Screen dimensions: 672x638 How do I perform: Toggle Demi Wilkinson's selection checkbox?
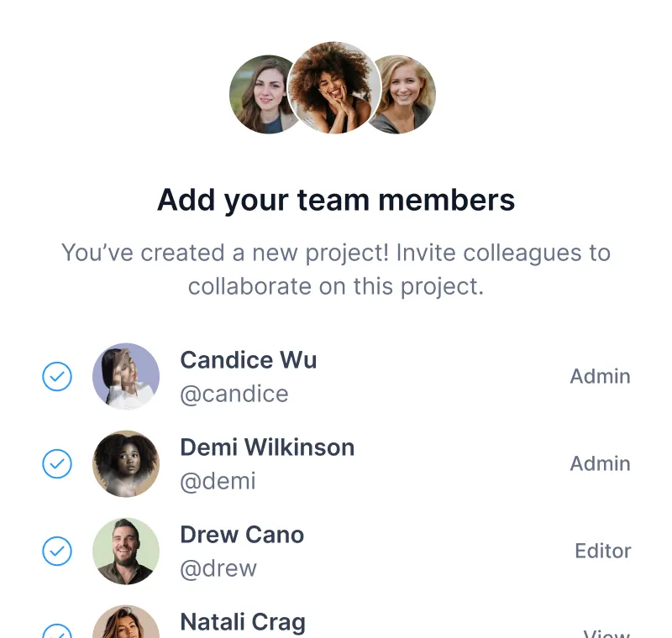pos(57,464)
